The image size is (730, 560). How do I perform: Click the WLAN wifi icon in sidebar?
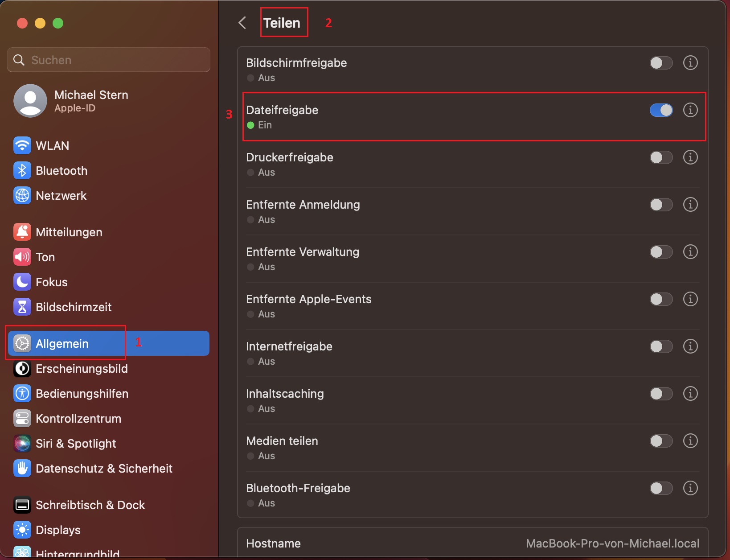[22, 145]
